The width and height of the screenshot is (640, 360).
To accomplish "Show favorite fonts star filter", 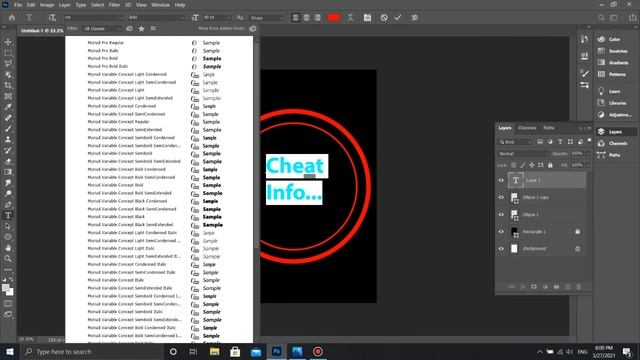I will point(141,29).
